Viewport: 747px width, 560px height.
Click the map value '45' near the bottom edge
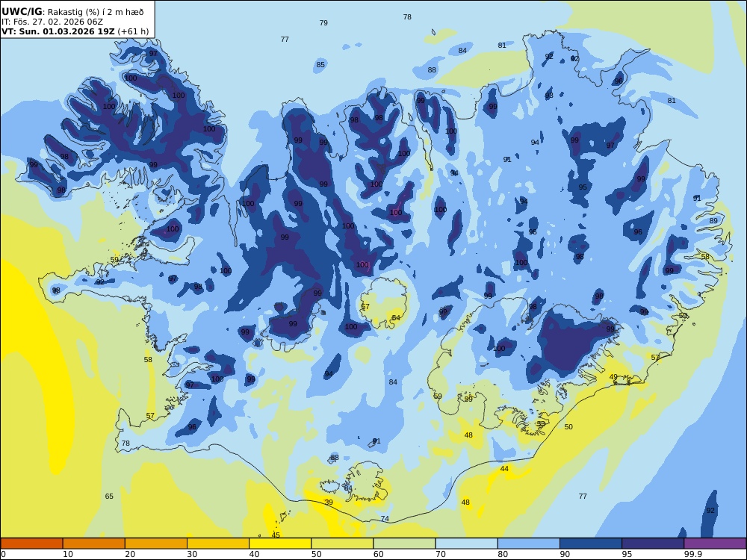click(x=276, y=535)
